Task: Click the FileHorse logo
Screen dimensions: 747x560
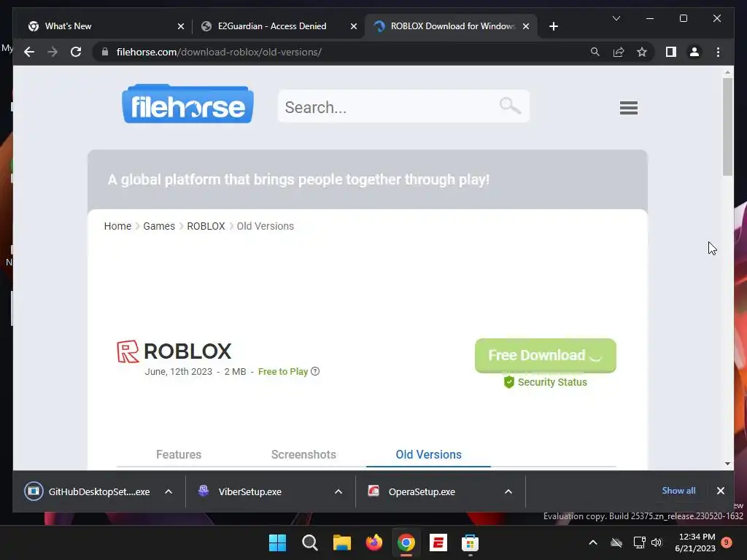Action: coord(187,104)
